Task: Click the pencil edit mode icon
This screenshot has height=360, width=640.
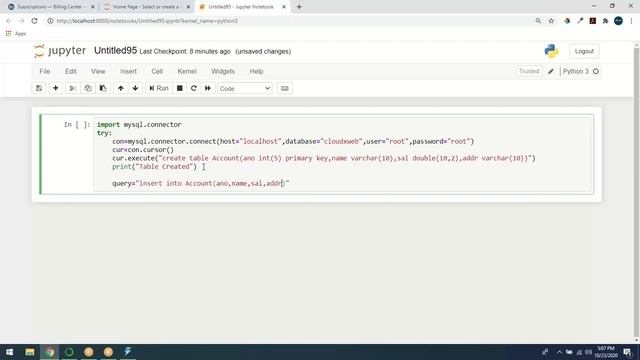Action: 551,71
